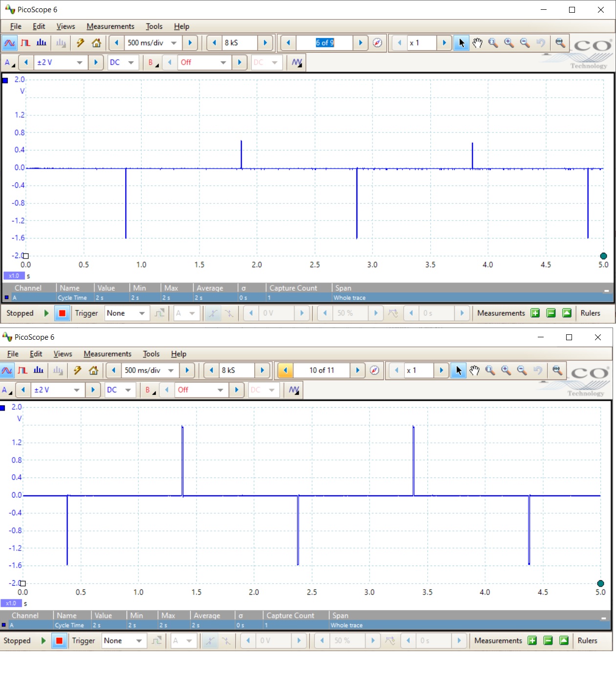616x700 pixels.
Task: Click the Rulers button in the upper window
Action: [590, 313]
